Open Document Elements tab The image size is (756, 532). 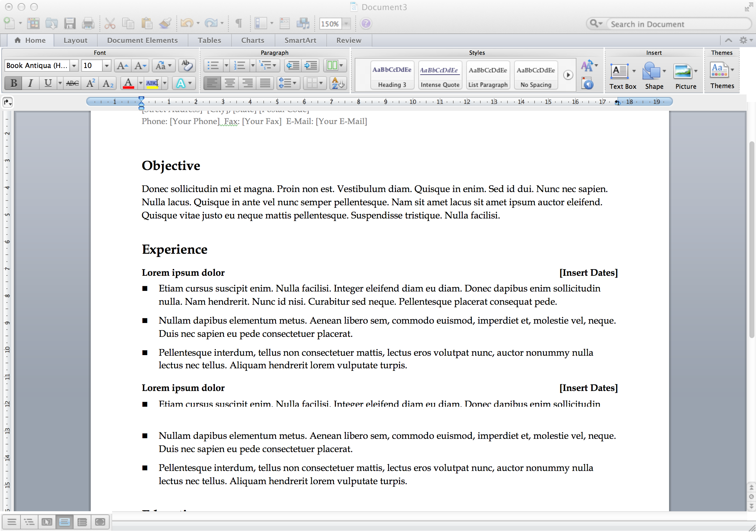142,40
